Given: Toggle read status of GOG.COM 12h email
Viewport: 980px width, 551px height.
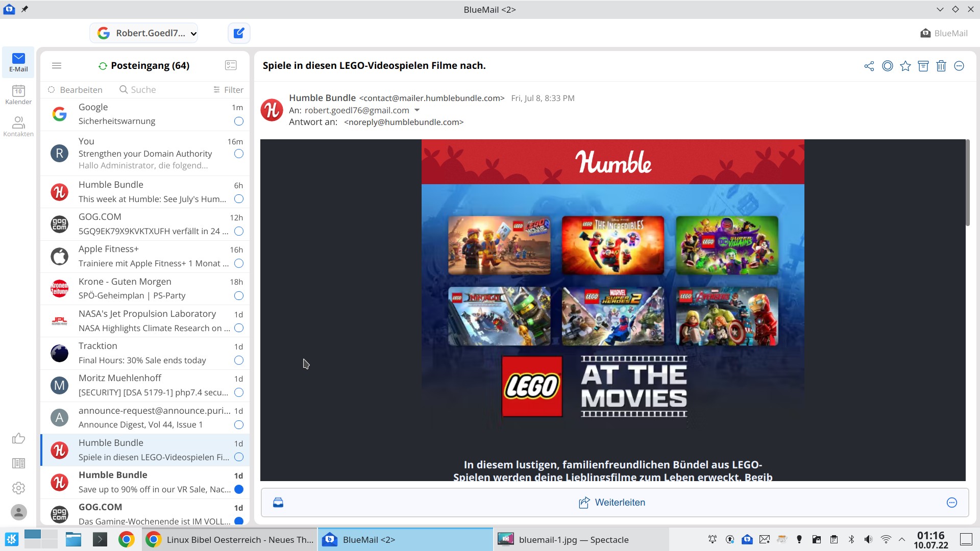Looking at the screenshot, I should [x=239, y=231].
